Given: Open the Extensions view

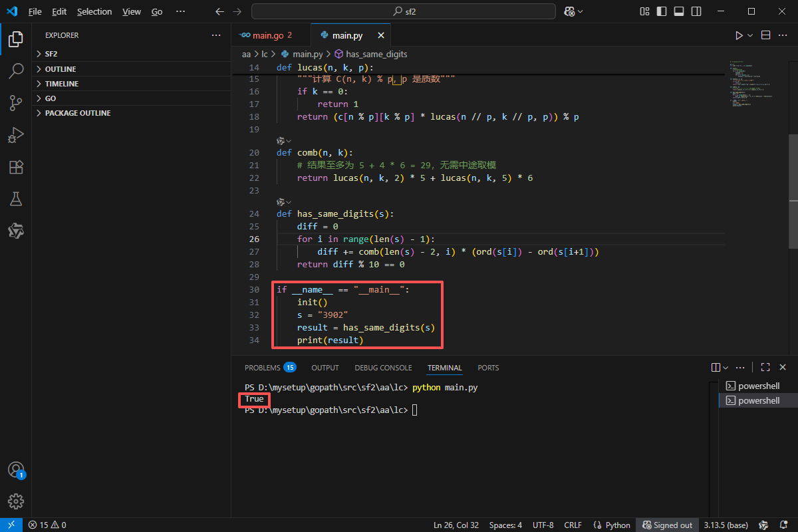Looking at the screenshot, I should pyautogui.click(x=16, y=167).
